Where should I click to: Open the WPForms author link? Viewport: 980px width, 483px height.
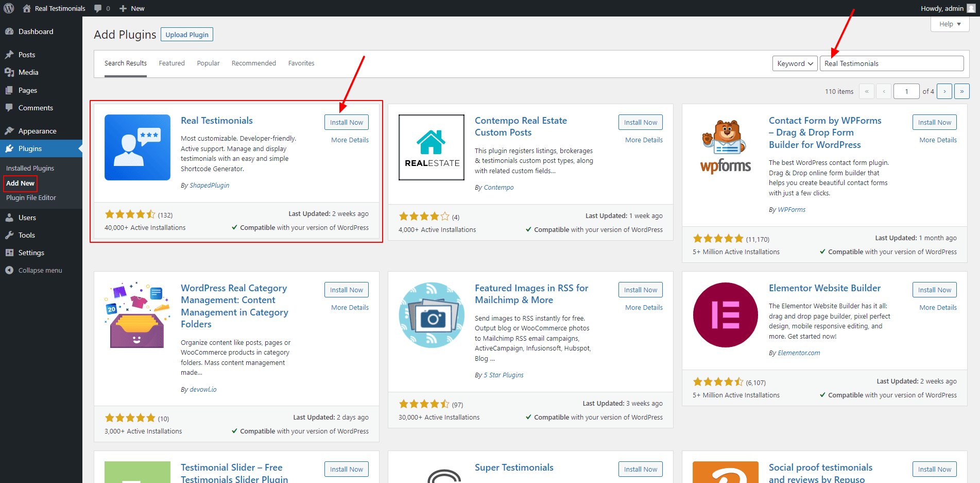click(x=792, y=210)
